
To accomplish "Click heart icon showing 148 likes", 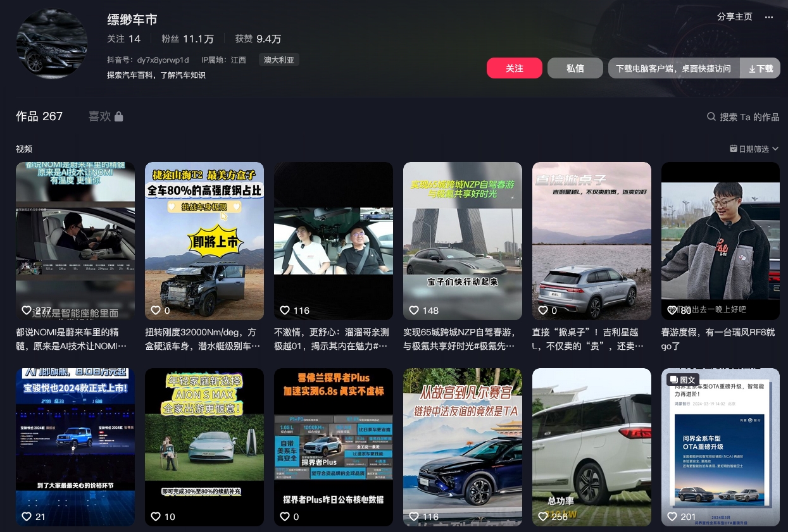I will (x=414, y=310).
